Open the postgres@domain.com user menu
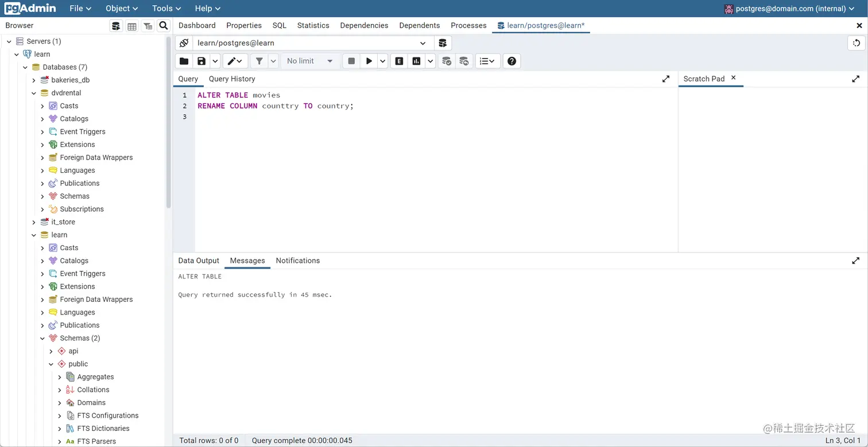 pyautogui.click(x=790, y=9)
